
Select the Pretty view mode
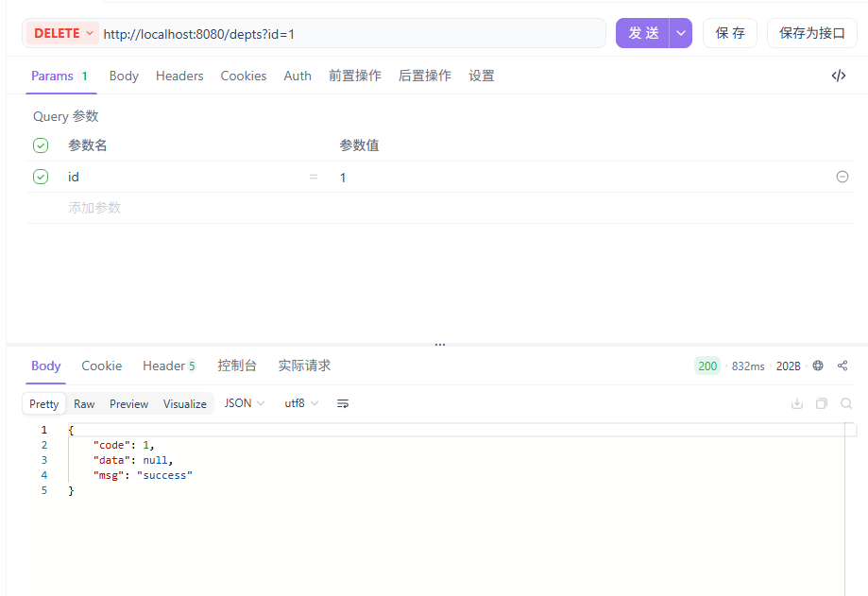click(43, 404)
